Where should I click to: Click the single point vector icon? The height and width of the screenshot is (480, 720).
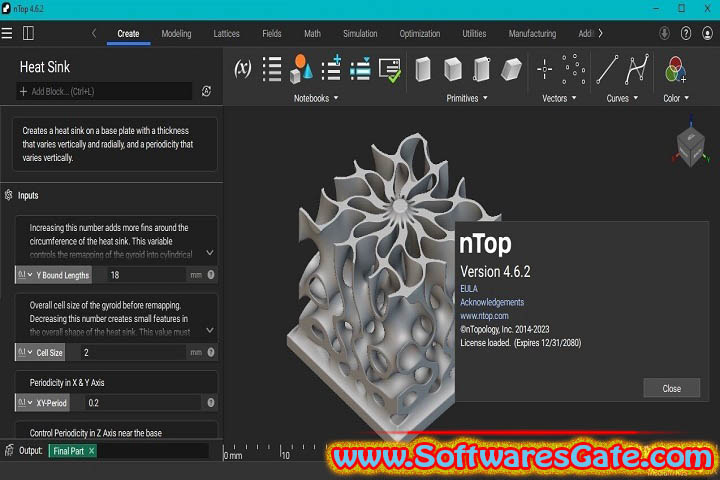pyautogui.click(x=545, y=69)
